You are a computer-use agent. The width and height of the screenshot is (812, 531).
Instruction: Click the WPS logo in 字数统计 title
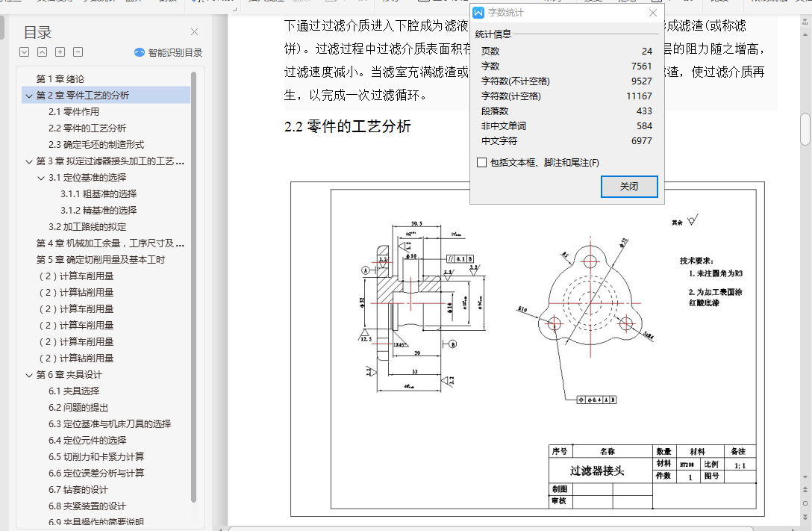click(x=478, y=13)
